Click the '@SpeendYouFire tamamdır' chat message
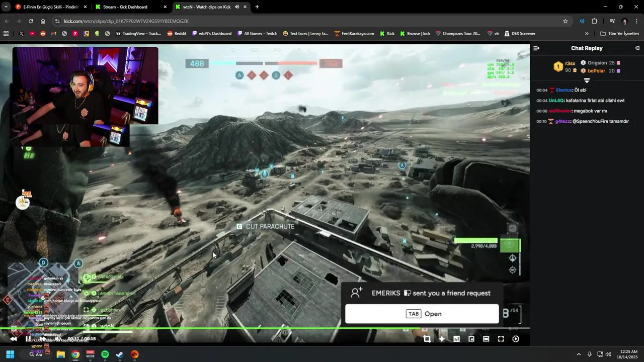The height and width of the screenshot is (362, 644). point(601,122)
